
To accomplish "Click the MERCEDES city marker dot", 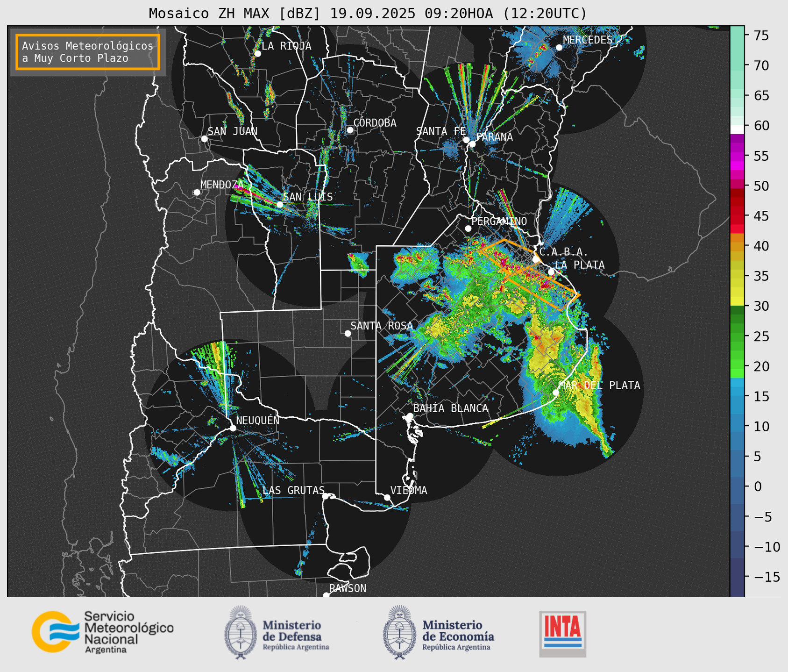I will (559, 47).
